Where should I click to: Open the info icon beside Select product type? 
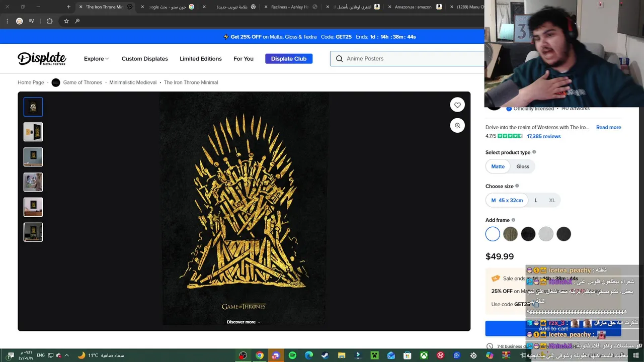[x=534, y=152]
